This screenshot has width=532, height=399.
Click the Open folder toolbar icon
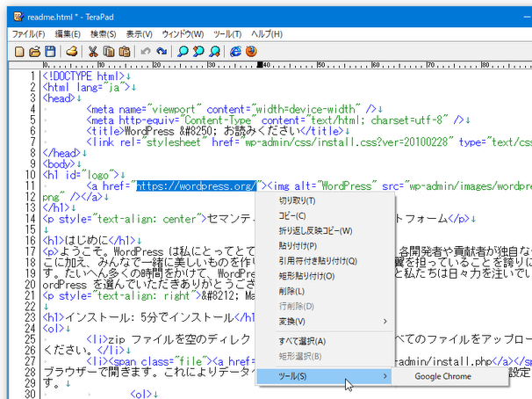click(34, 52)
